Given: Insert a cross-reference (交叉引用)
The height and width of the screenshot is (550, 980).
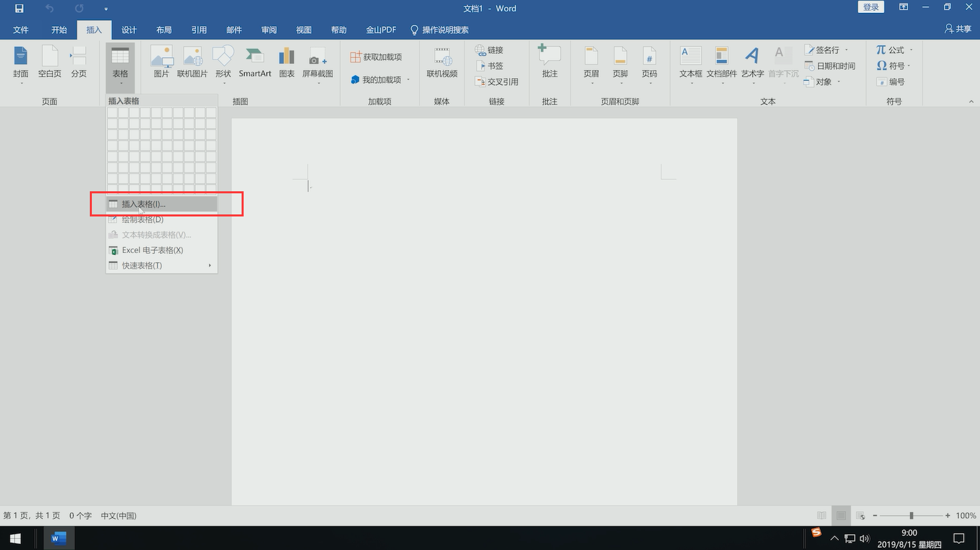Looking at the screenshot, I should point(497,82).
